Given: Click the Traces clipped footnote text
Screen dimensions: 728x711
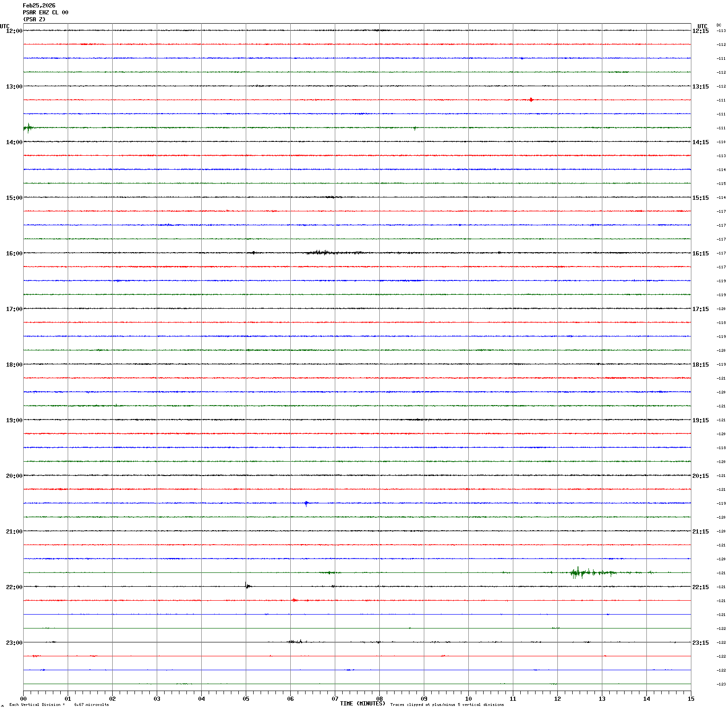Looking at the screenshot, I should coord(447,705).
